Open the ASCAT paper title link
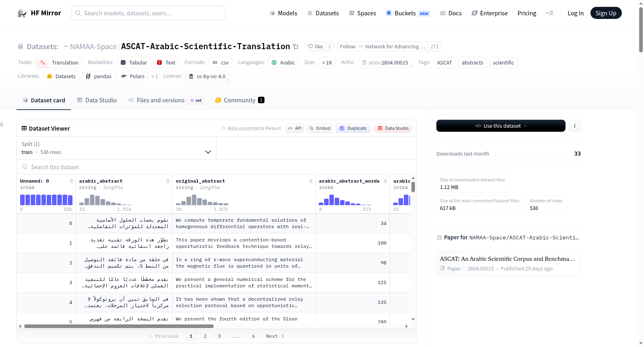 click(507, 259)
